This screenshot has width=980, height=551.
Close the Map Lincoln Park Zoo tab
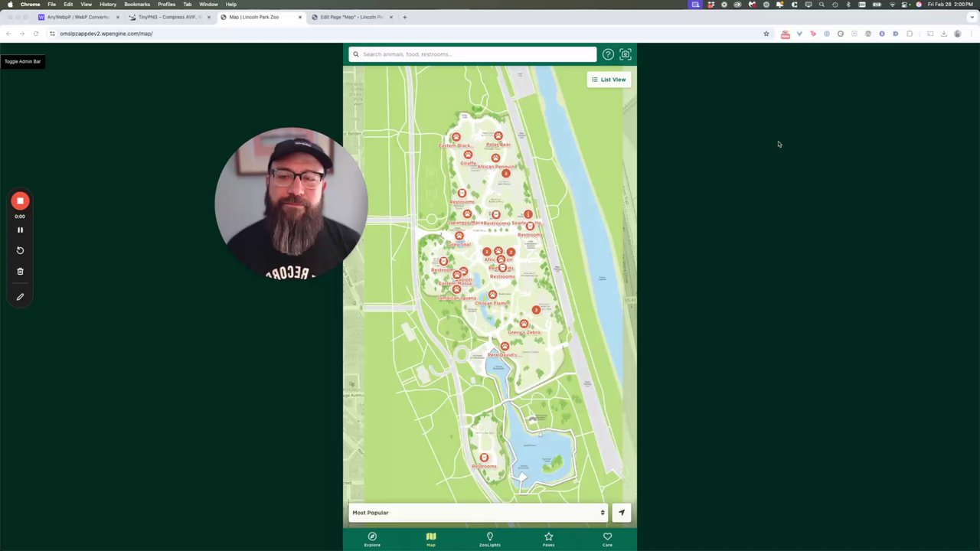pyautogui.click(x=300, y=17)
